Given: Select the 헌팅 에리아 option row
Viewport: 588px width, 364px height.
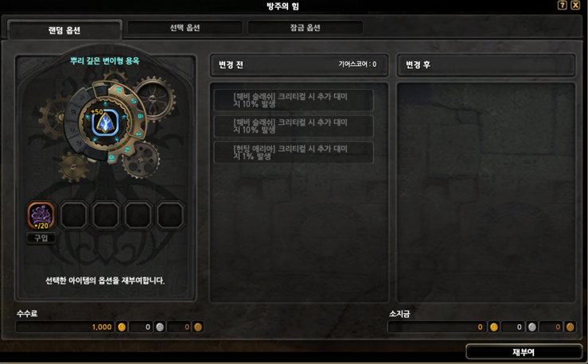Looking at the screenshot, I should pyautogui.click(x=294, y=153).
